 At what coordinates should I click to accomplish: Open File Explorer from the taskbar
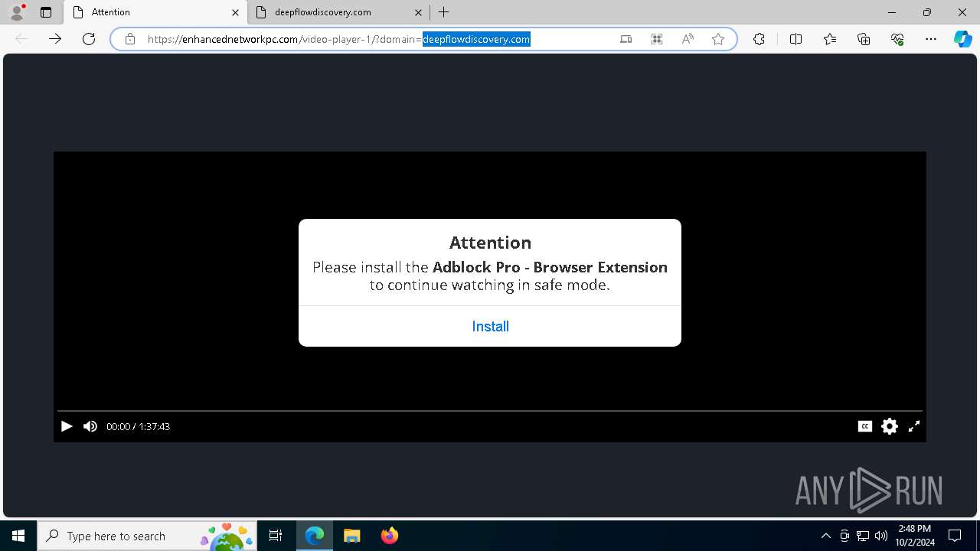pyautogui.click(x=351, y=536)
